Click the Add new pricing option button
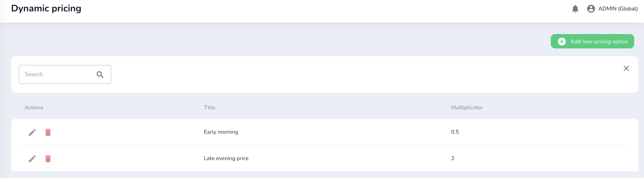 coord(592,41)
